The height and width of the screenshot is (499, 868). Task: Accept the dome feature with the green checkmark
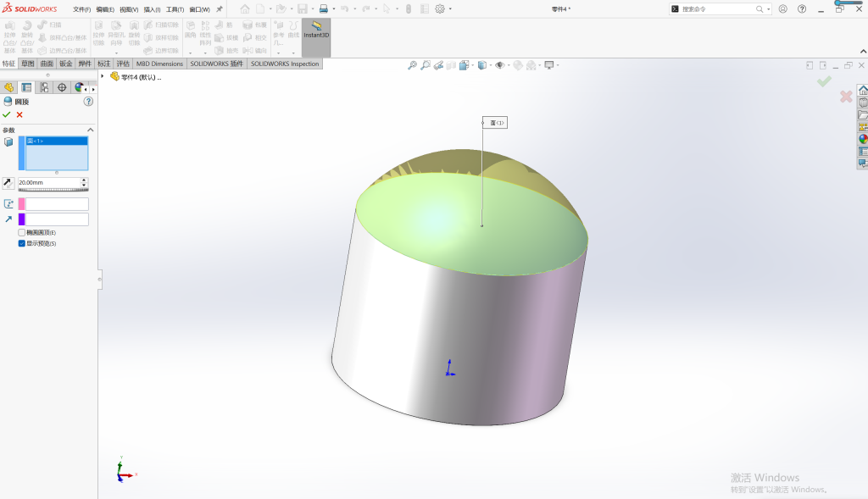click(7, 114)
